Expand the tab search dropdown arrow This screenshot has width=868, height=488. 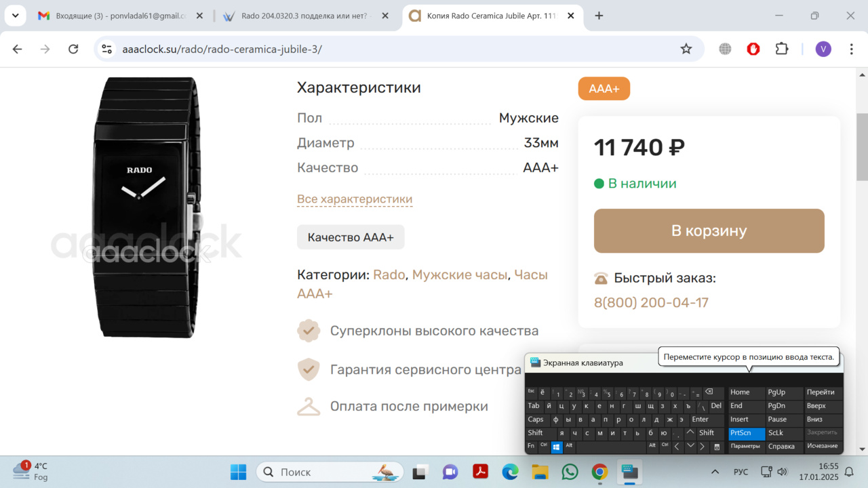tap(15, 16)
